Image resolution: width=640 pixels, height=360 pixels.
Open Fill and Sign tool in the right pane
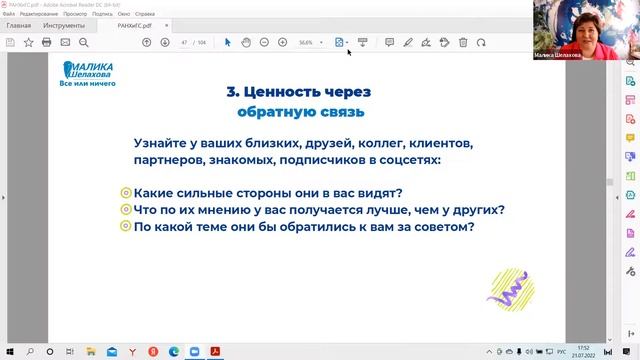pos(630,252)
